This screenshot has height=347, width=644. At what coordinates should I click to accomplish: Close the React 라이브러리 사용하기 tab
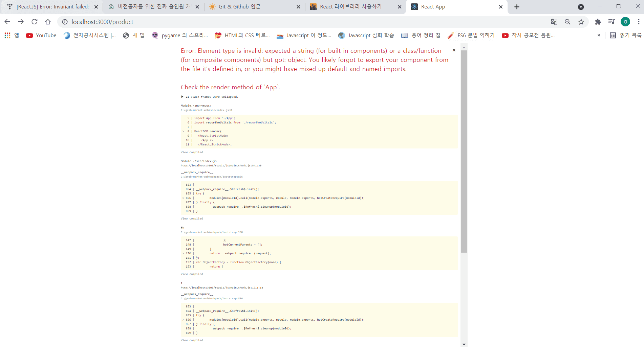tap(400, 7)
